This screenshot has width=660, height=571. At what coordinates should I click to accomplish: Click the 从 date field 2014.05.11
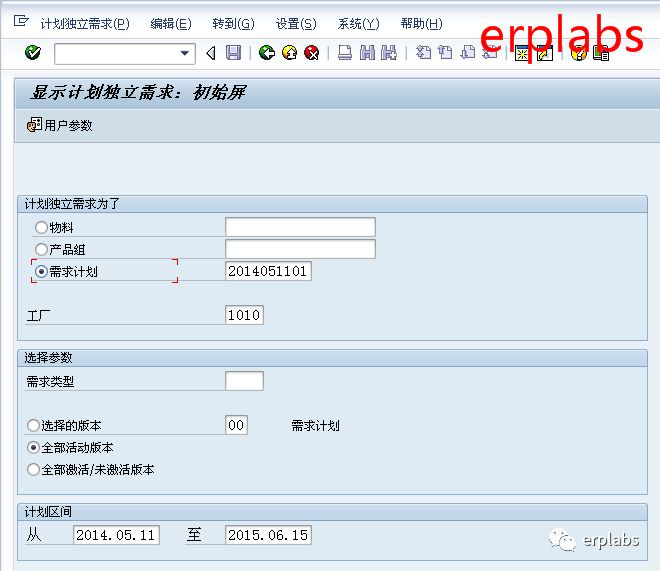[x=116, y=535]
